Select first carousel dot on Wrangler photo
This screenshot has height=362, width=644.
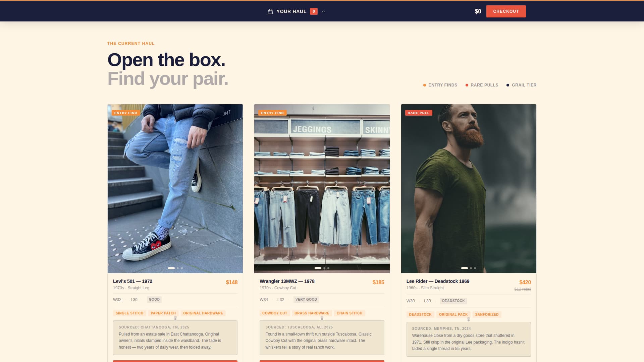point(318,268)
